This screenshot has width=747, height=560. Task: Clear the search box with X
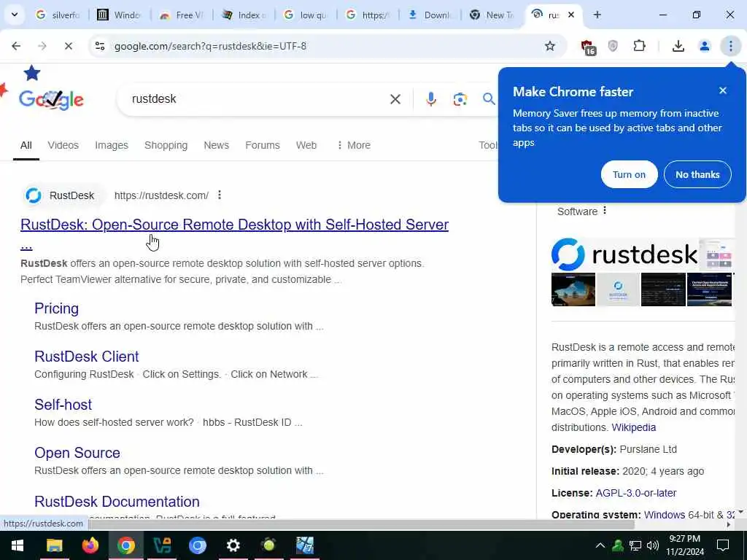[x=395, y=99]
